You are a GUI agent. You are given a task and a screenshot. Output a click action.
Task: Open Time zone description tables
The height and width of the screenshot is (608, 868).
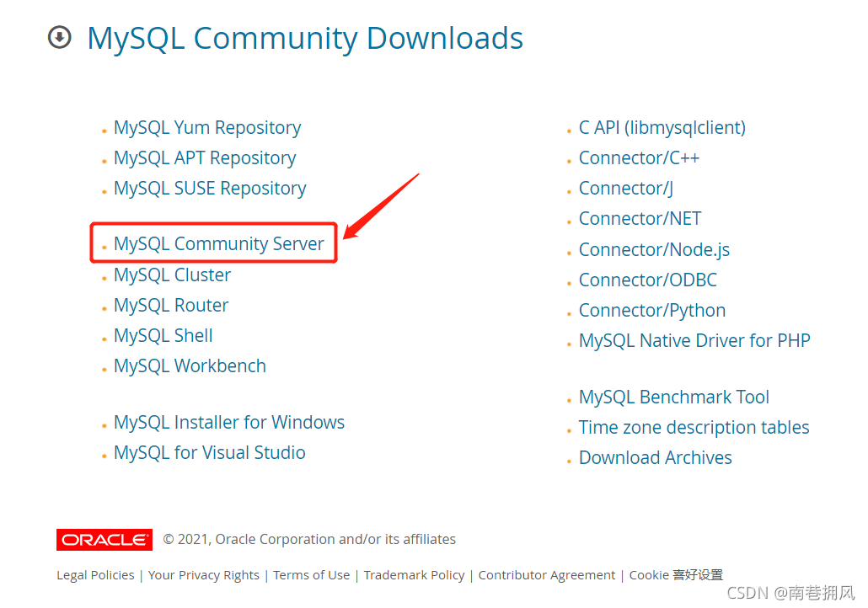click(694, 428)
